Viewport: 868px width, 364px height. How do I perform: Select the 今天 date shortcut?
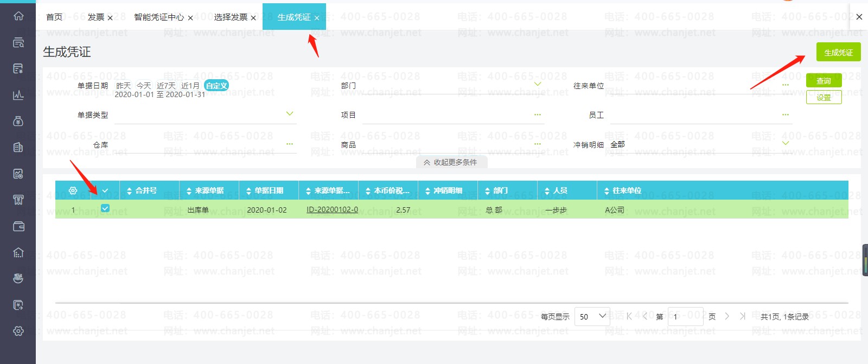[144, 86]
